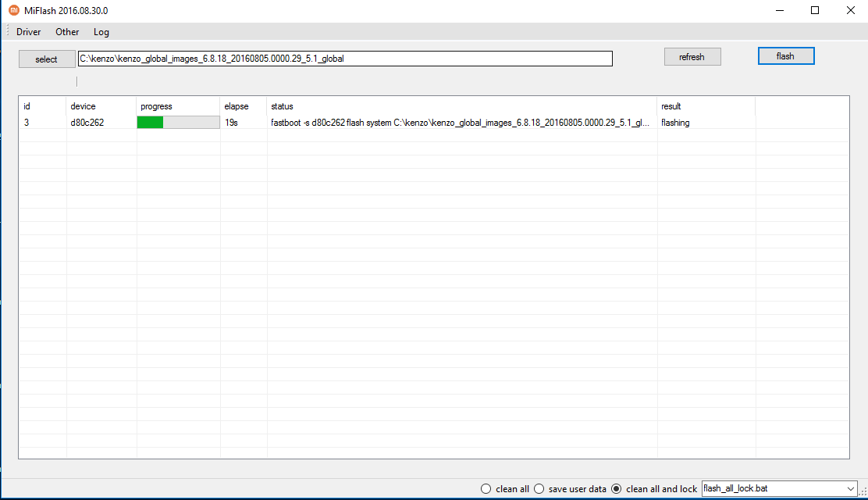Click the fastboot flash system status text
Viewport: 868px width, 500px height.
(x=460, y=123)
